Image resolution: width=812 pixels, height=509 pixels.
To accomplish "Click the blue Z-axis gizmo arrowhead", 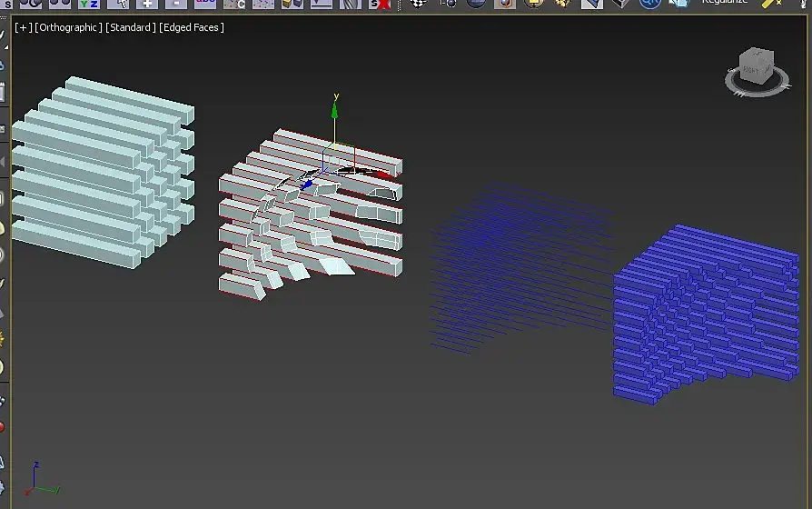I will pos(306,185).
